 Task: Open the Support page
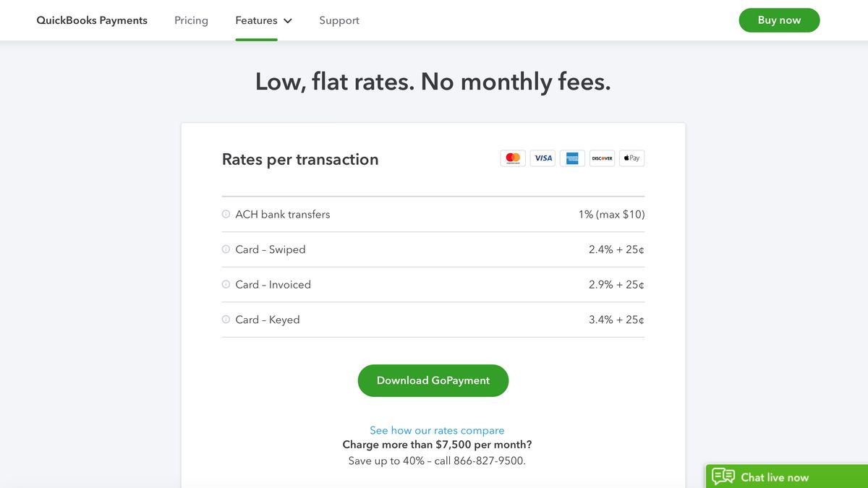pyautogui.click(x=339, y=20)
